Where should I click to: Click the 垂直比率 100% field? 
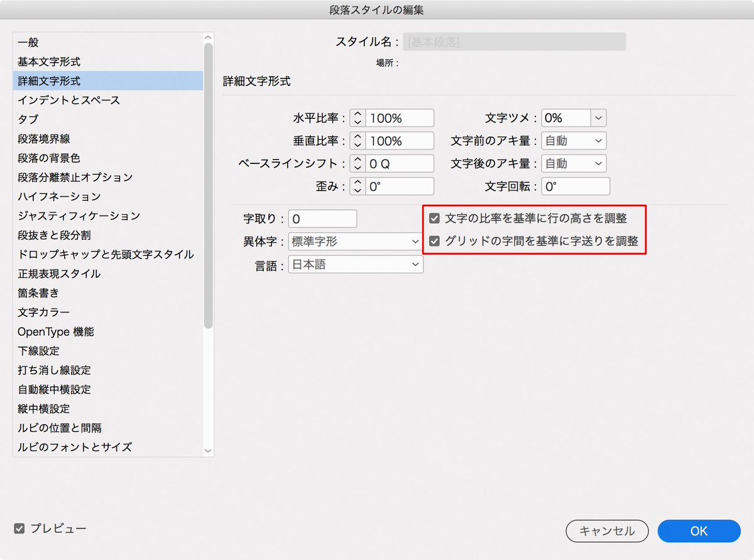pos(400,141)
